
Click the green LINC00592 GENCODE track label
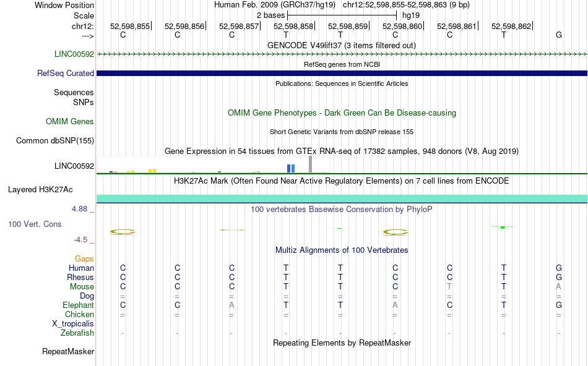coord(74,54)
